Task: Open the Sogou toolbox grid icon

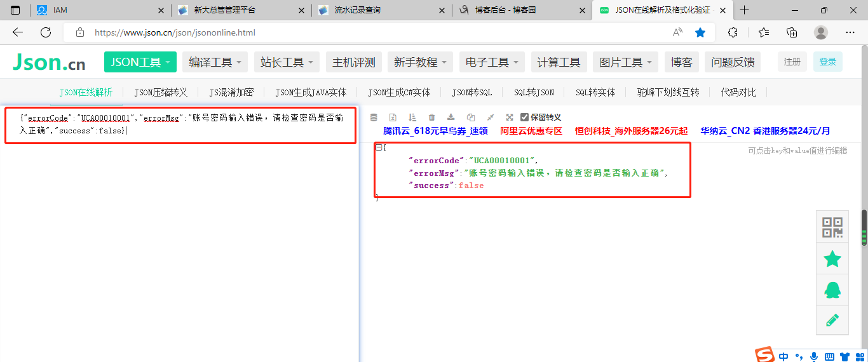Action: point(859,356)
